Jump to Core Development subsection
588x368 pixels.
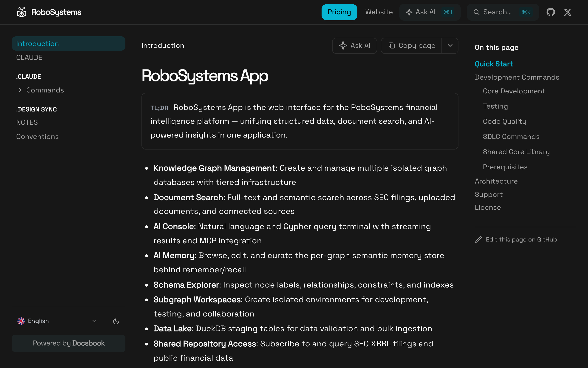(x=514, y=91)
